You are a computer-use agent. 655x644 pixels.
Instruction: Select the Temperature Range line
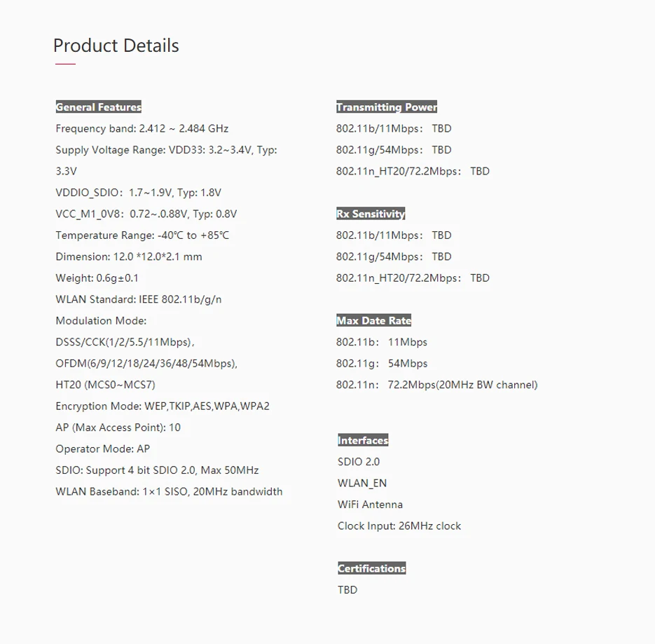pyautogui.click(x=142, y=235)
